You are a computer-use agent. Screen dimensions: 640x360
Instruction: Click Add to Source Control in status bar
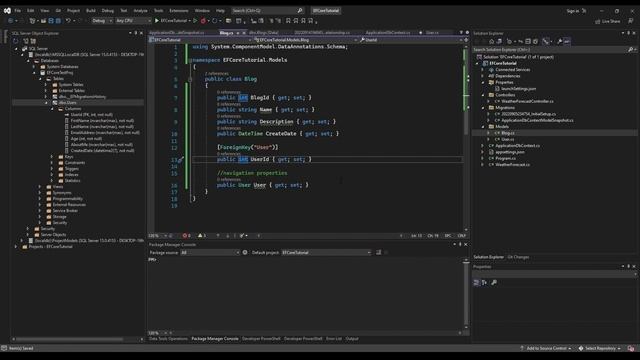(x=547, y=349)
